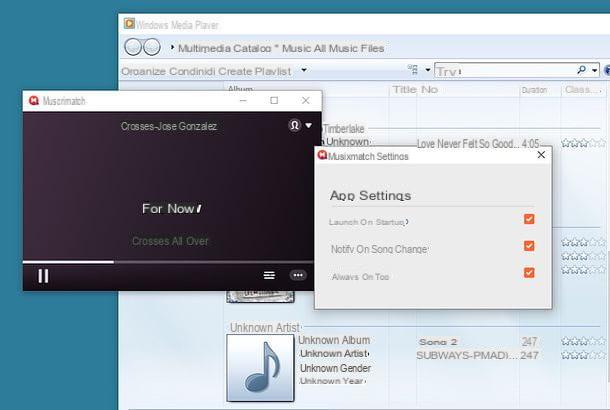The height and width of the screenshot is (410, 610).
Task: Click the Unknown Album music note thumbnail
Action: (x=260, y=368)
